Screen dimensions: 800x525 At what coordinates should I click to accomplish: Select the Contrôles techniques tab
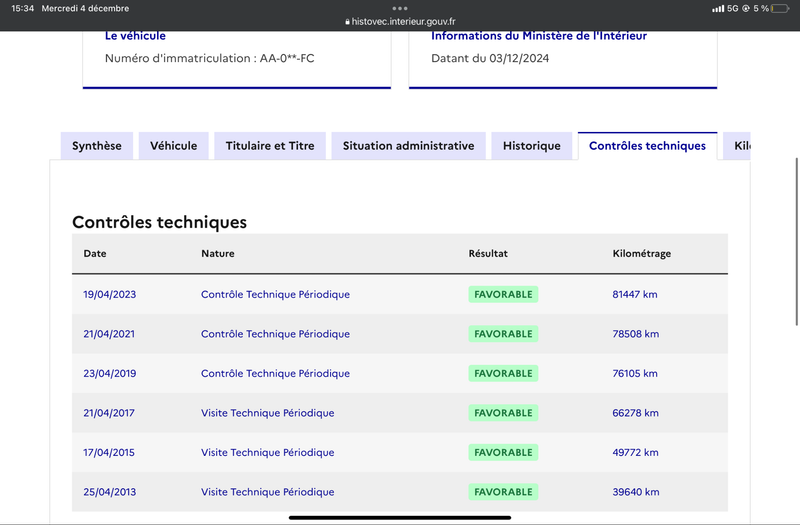pos(647,146)
